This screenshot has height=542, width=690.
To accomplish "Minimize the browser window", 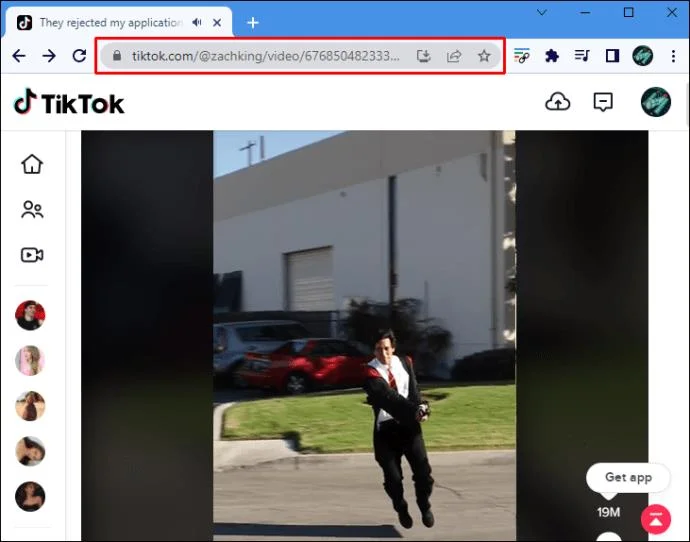I will [585, 12].
